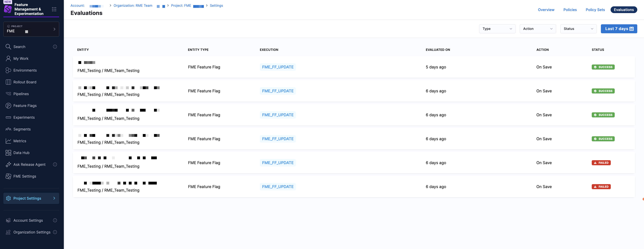Expand the Type filter dropdown

click(x=497, y=29)
